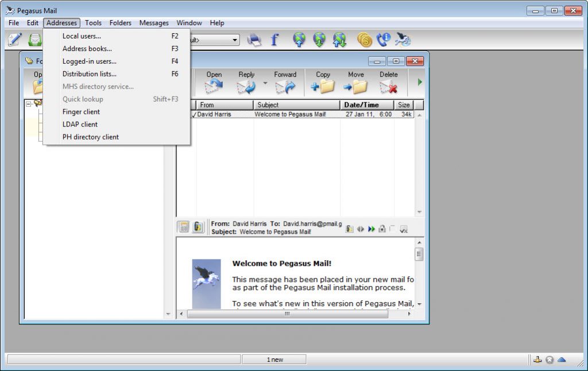
Task: Click the '1 new' status bar field
Action: click(274, 360)
